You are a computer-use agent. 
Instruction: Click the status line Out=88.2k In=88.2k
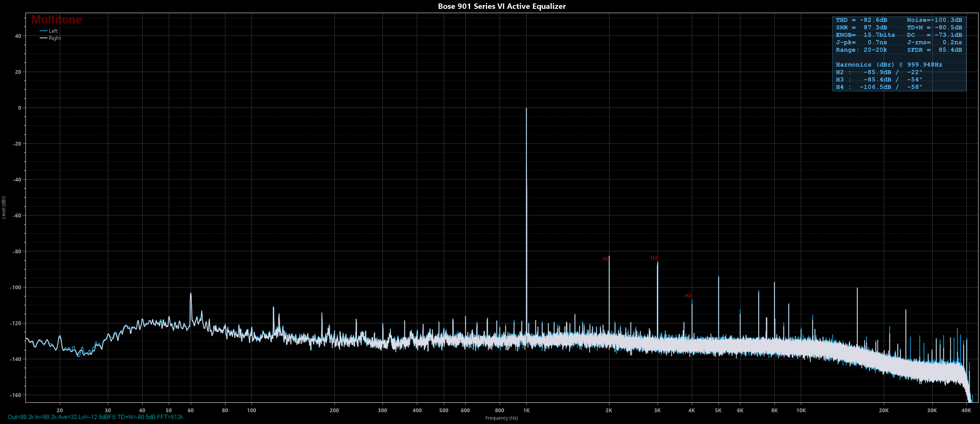click(96, 417)
